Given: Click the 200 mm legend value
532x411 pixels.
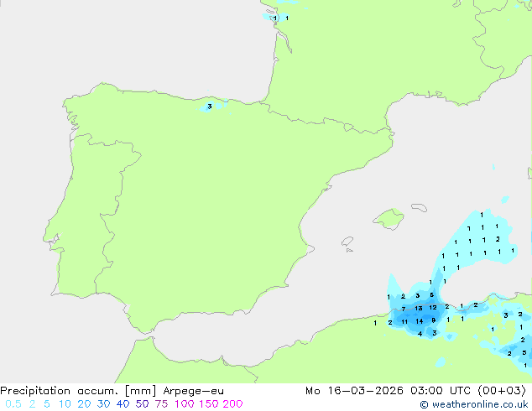Looking at the screenshot, I should tap(232, 404).
